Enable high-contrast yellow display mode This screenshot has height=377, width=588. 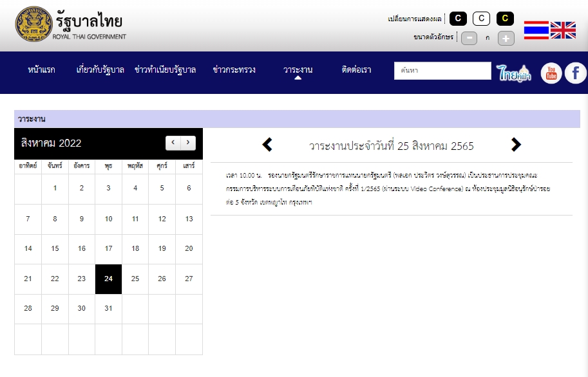click(505, 19)
